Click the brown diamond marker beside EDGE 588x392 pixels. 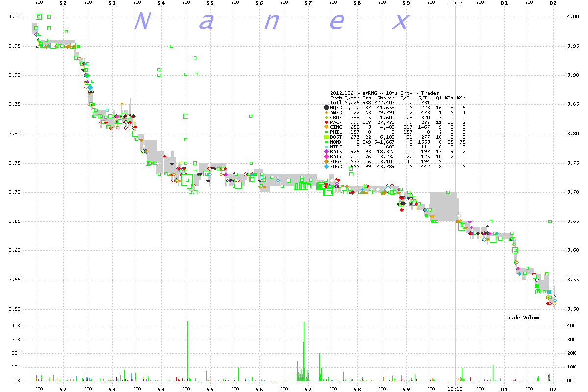[x=326, y=162]
